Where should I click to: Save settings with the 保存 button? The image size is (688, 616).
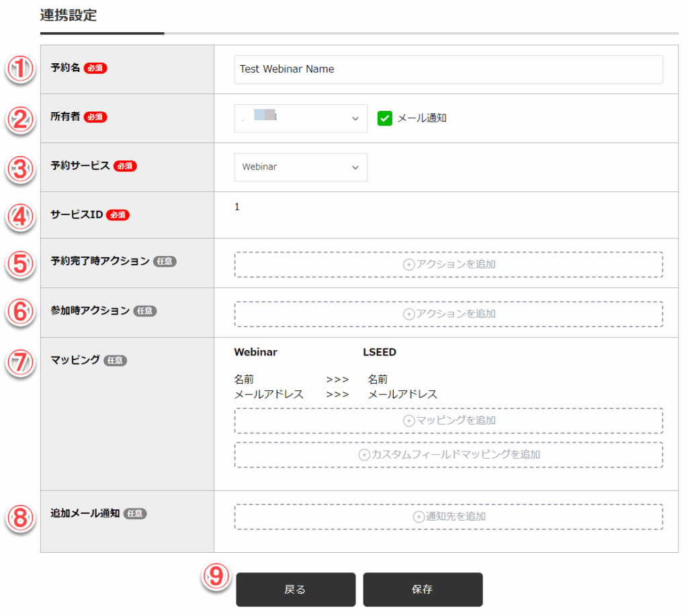423,590
